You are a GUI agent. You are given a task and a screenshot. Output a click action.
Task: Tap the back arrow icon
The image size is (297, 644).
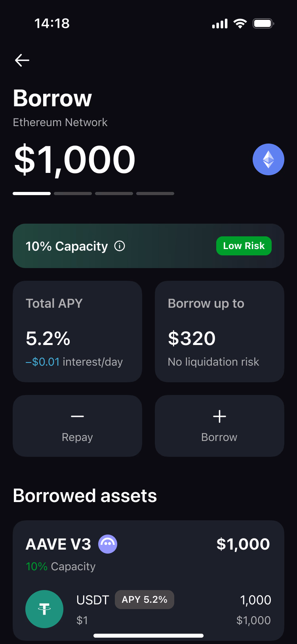pos(22,60)
